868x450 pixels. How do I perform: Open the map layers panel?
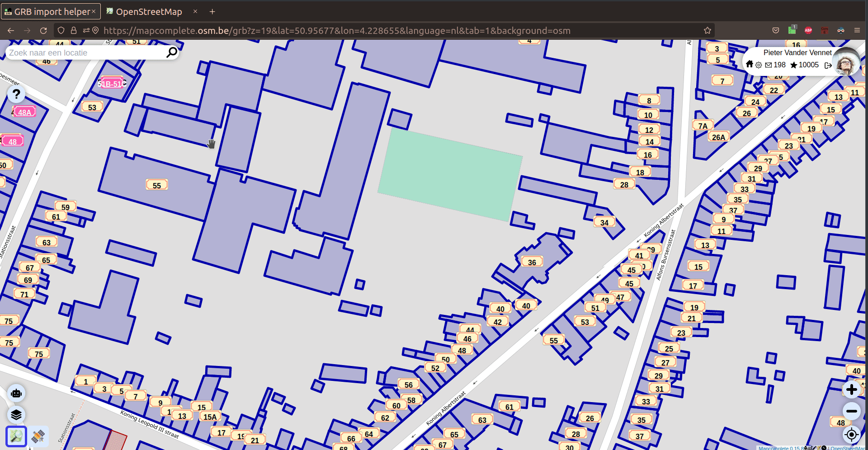tap(16, 414)
